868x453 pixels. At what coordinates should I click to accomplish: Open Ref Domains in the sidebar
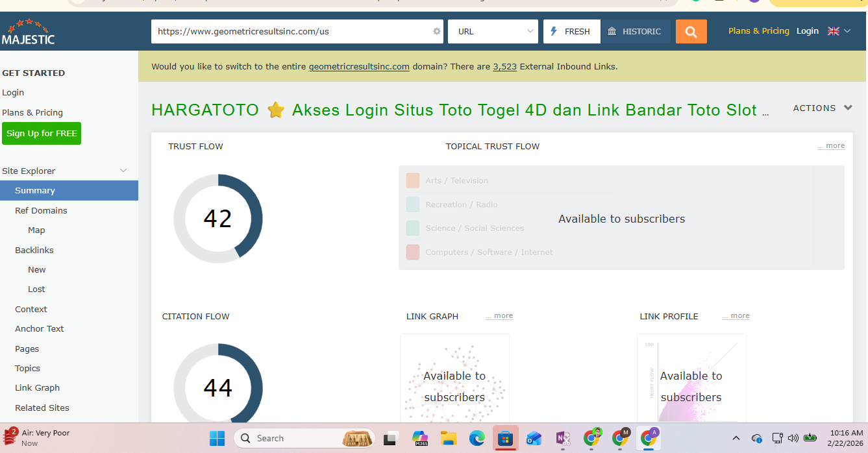(41, 210)
